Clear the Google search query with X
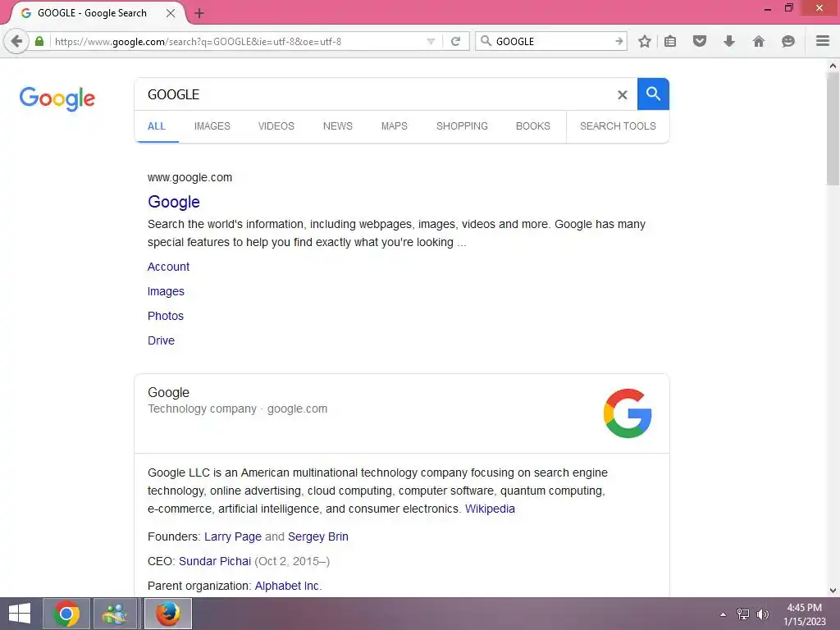840x630 pixels. click(x=622, y=95)
